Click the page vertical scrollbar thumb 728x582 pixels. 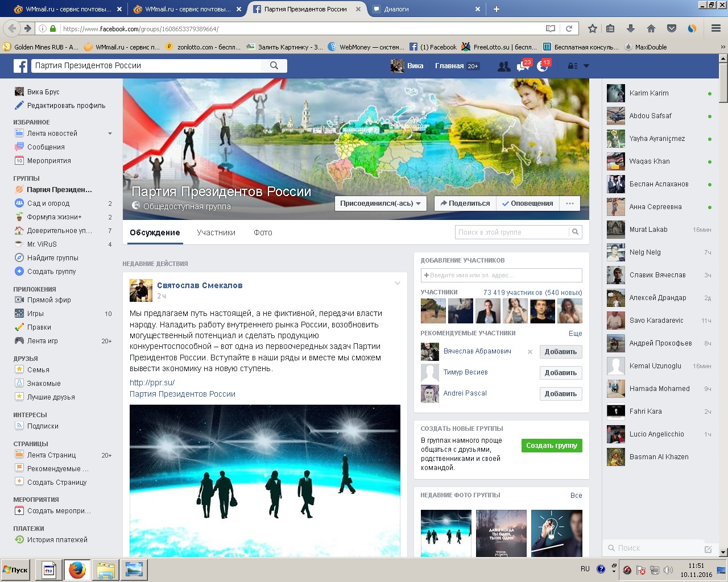click(723, 82)
